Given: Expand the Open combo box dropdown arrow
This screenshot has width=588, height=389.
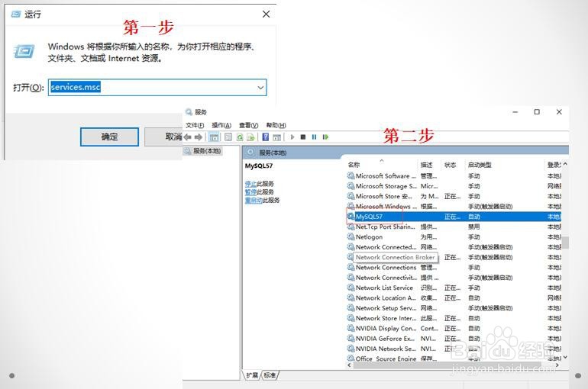Looking at the screenshot, I should [260, 87].
